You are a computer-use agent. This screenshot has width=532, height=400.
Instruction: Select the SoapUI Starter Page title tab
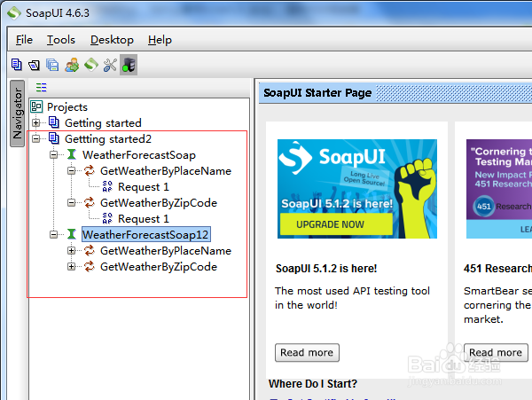pos(317,93)
